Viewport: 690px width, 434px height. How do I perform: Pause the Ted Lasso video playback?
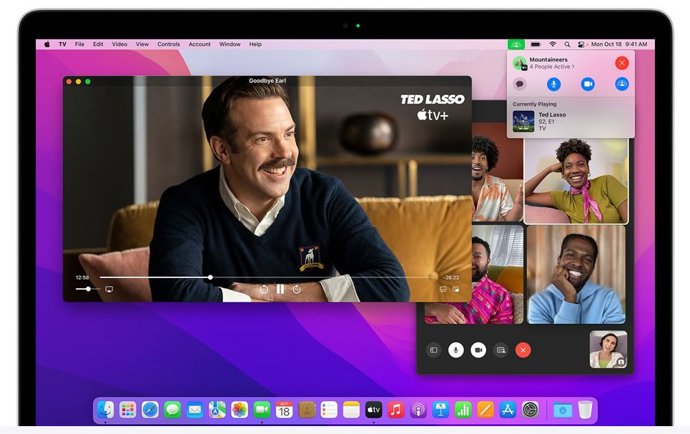pyautogui.click(x=280, y=289)
